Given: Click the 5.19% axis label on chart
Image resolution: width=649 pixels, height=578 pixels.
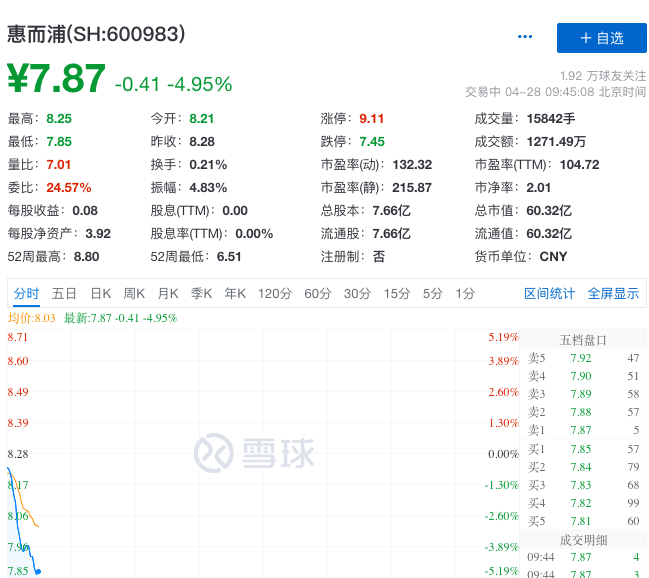Looking at the screenshot, I should pos(503,337).
